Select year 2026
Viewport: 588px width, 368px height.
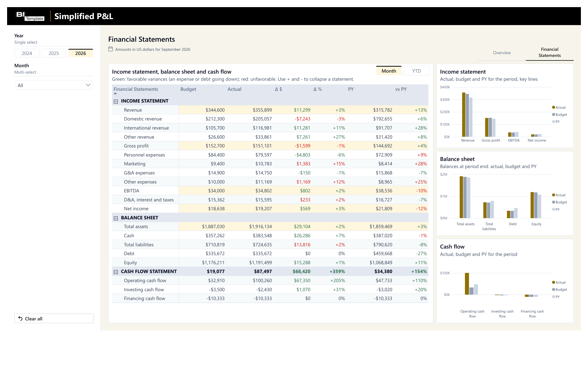click(x=81, y=53)
